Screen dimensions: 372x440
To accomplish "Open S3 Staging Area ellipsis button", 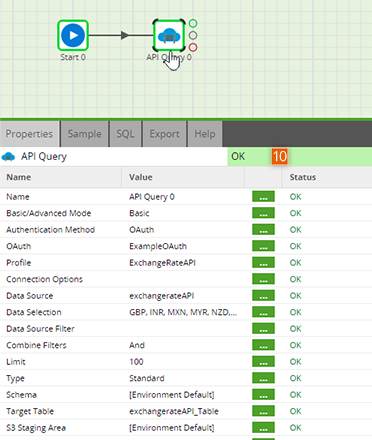I will pyautogui.click(x=263, y=427).
